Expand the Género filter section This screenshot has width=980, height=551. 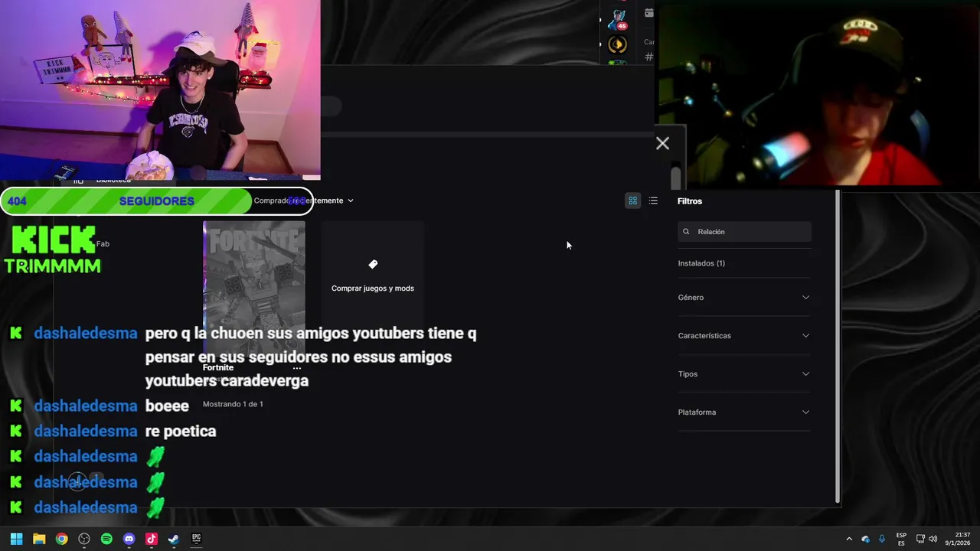[744, 297]
